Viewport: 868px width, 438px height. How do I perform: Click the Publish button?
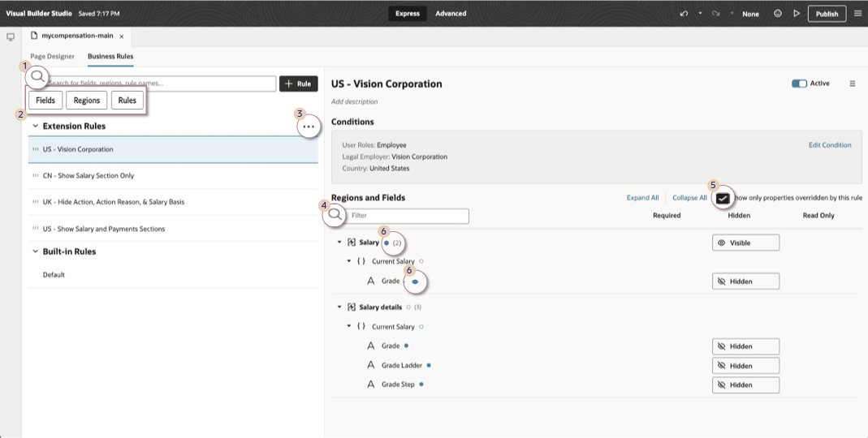pos(827,14)
